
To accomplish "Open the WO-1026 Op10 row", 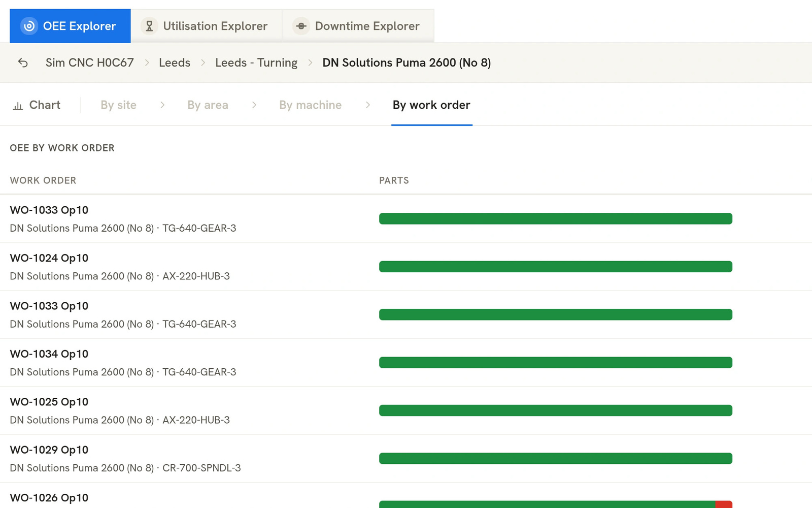I will tap(406, 496).
